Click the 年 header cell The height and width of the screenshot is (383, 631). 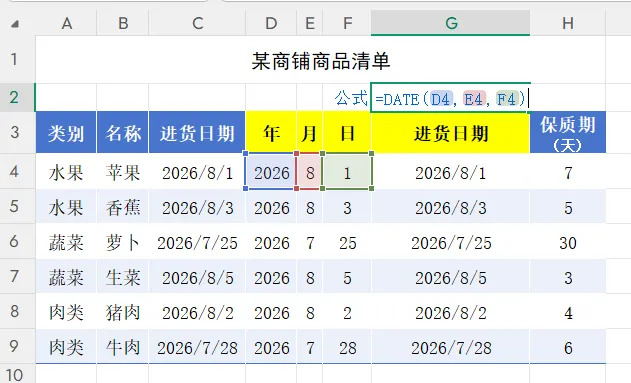click(271, 133)
